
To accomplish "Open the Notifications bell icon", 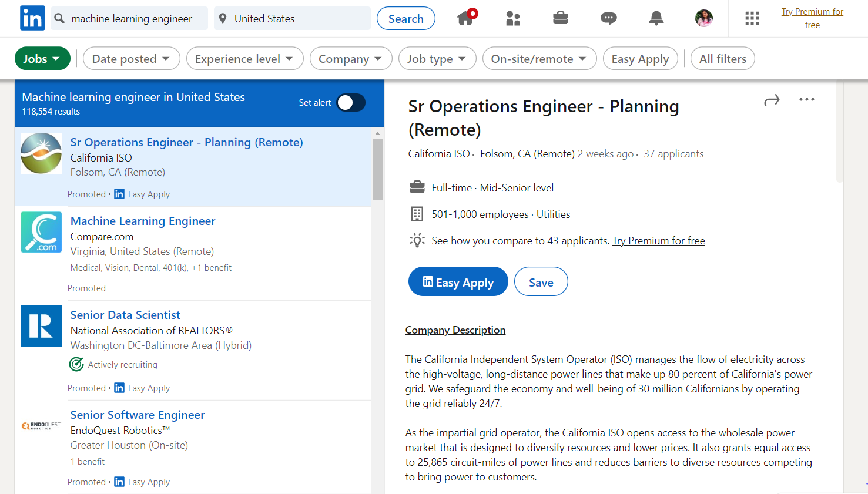I will 656,18.
